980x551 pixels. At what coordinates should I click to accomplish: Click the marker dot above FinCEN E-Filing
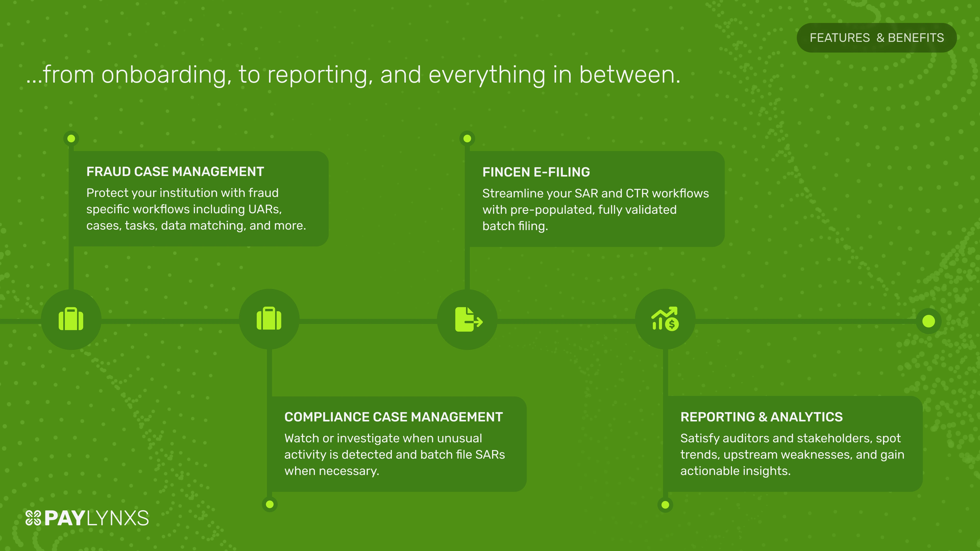467,139
